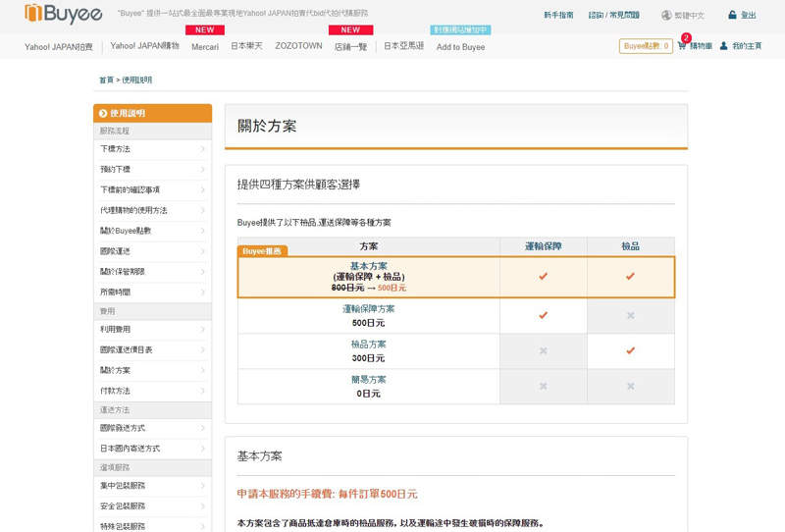Click the Buyee點數 points button
Viewport: 785px width, 532px height.
pyautogui.click(x=646, y=46)
